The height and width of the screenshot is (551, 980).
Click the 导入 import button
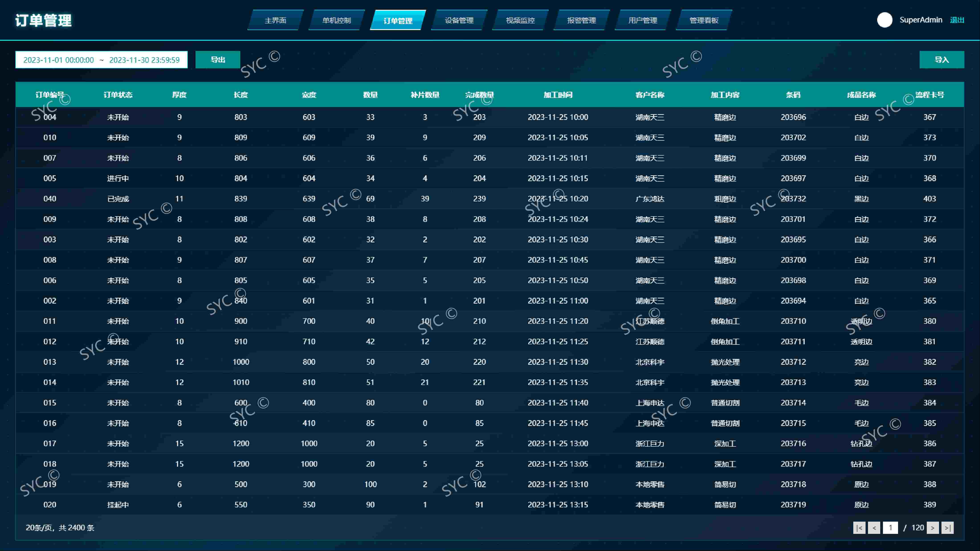[x=941, y=60]
